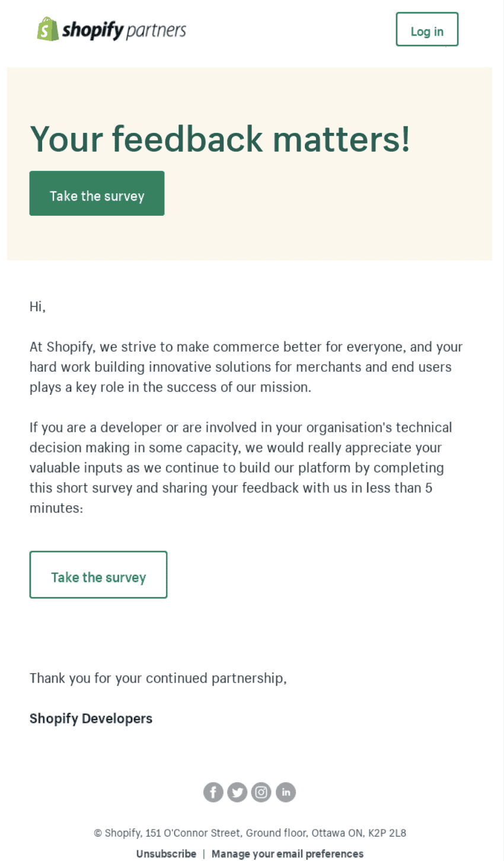The image size is (504, 861).
Task: Click the green Shopify shopping bag logo
Action: coord(47,28)
